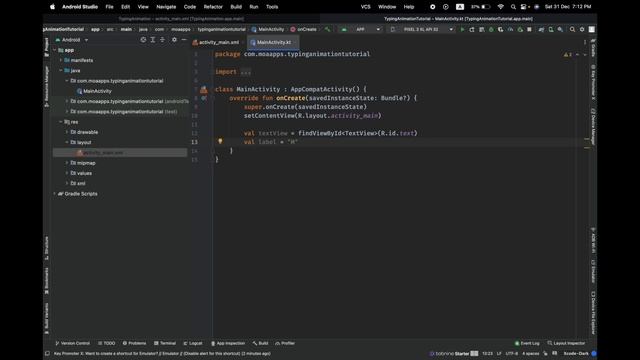Open the Android project view dropdown
640x360 pixels.
pos(72,40)
